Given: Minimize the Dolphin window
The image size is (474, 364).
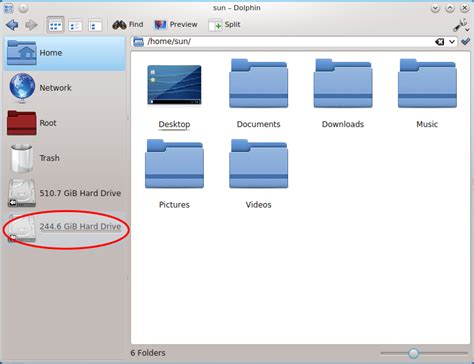Looking at the screenshot, I should [x=435, y=8].
